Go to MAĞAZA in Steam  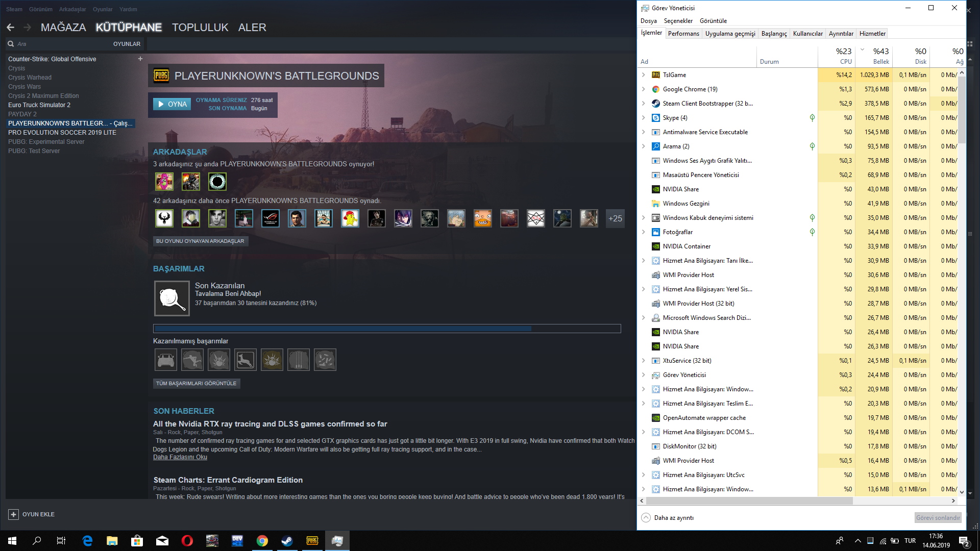coord(63,28)
